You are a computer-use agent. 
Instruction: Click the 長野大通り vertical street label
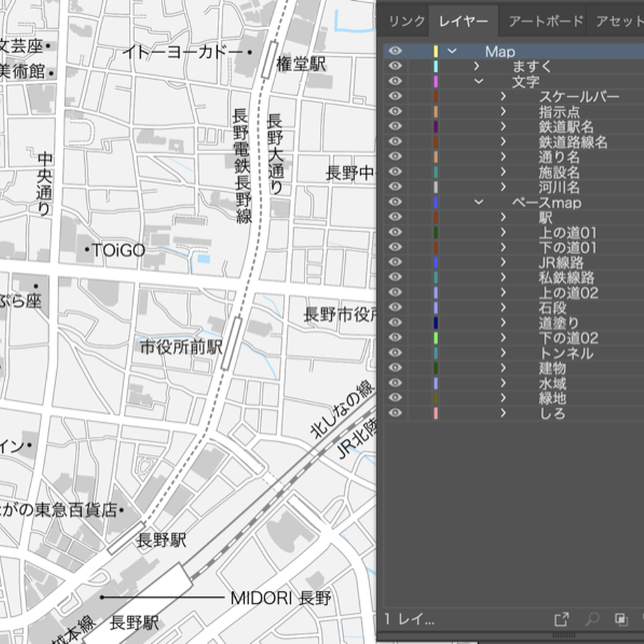[x=275, y=154]
